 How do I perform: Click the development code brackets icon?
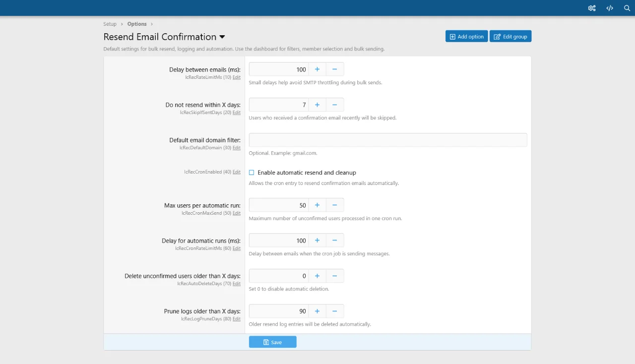coord(610,8)
